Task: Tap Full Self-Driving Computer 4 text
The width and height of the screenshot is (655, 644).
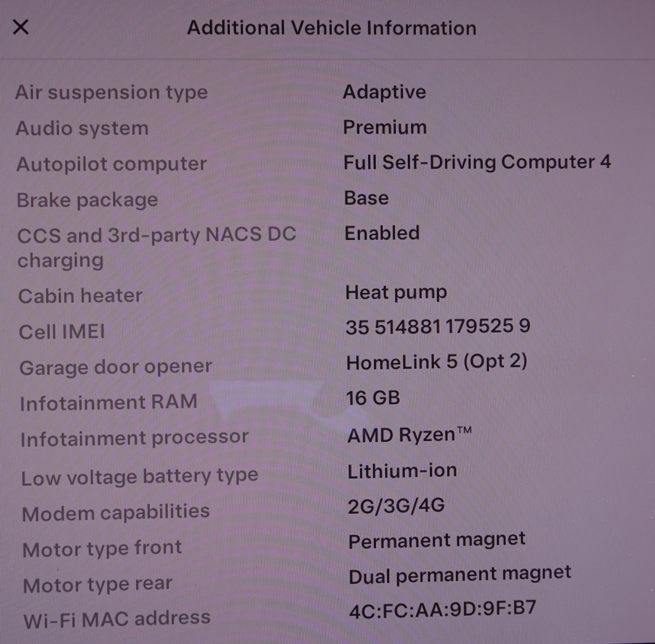Action: tap(477, 162)
